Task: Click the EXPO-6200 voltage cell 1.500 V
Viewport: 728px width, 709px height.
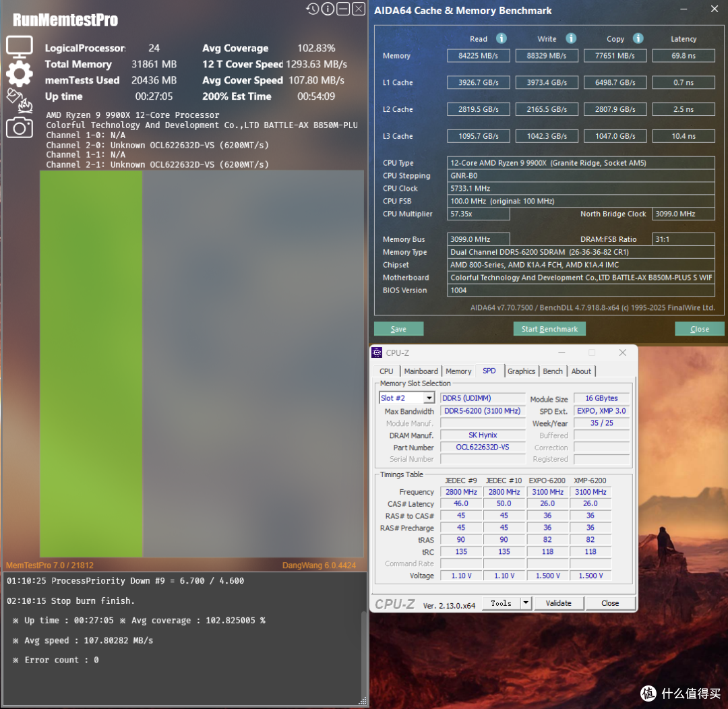Action: [547, 576]
